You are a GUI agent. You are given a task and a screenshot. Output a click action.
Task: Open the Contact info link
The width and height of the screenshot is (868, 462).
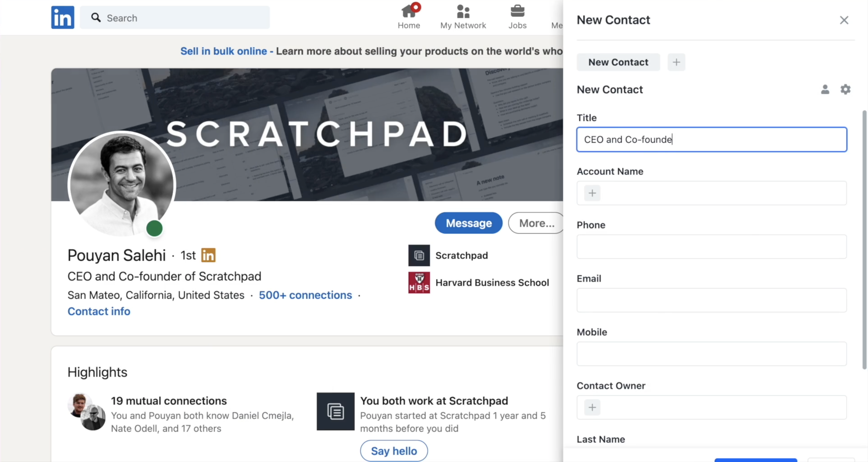99,311
